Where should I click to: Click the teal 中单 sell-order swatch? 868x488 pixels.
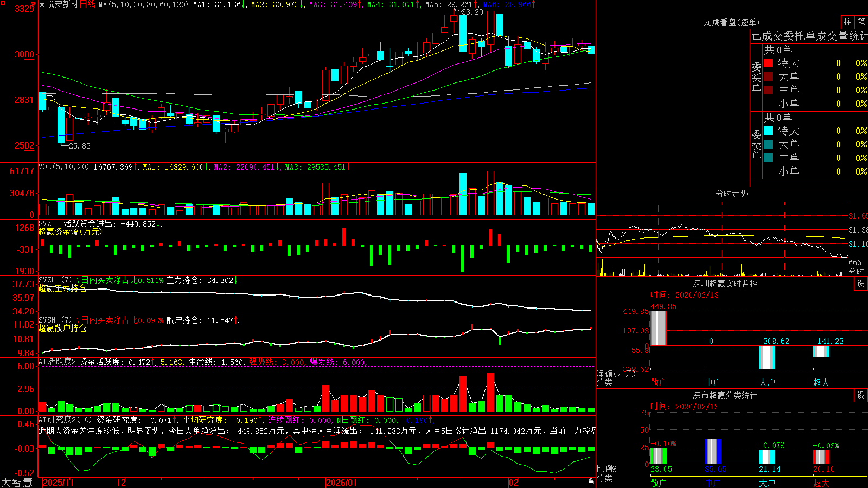768,158
